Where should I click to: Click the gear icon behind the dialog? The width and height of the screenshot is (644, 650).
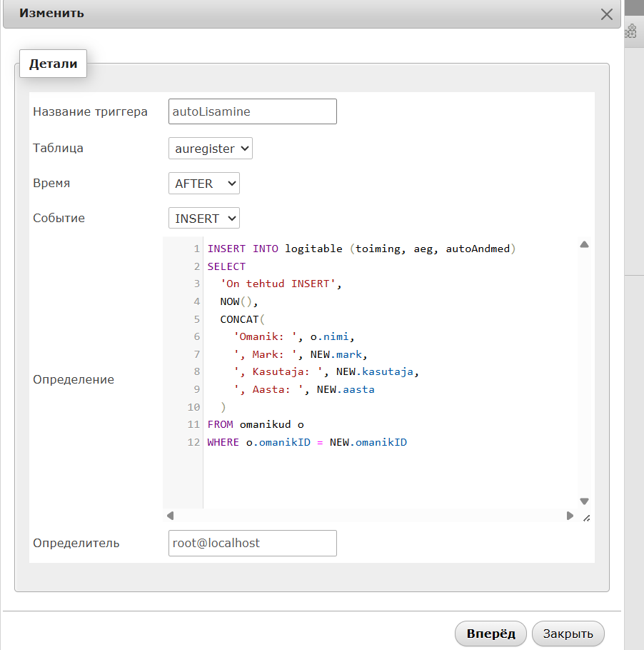pyautogui.click(x=630, y=31)
